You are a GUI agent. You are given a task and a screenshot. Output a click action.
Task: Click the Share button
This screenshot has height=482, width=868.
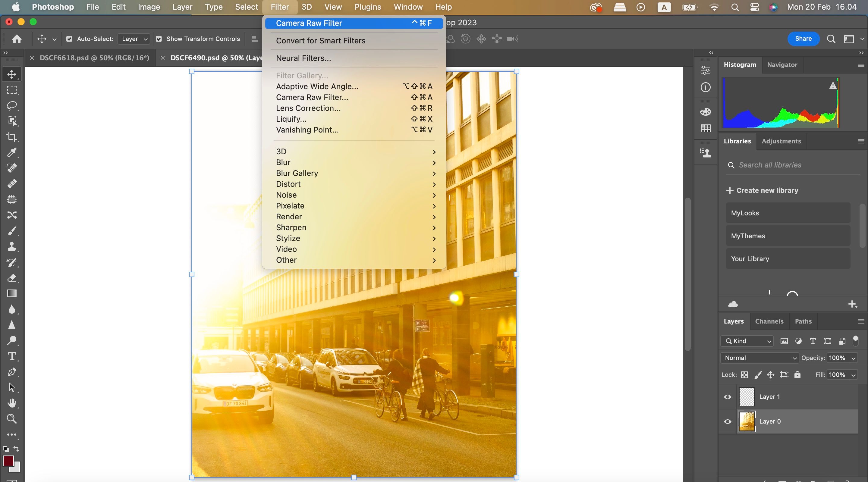(x=803, y=39)
